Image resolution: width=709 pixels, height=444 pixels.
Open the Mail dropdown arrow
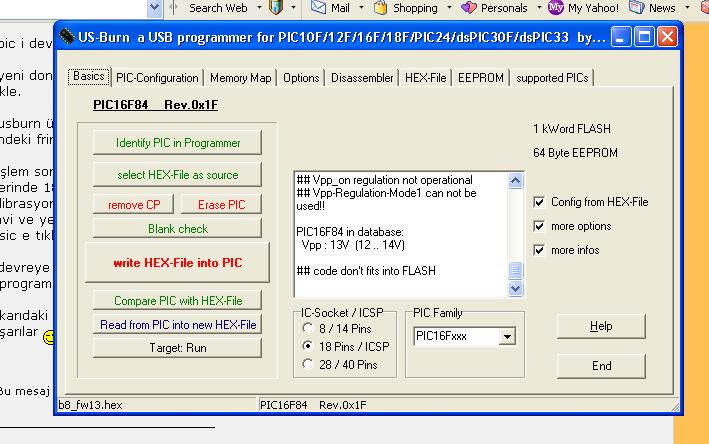click(361, 8)
